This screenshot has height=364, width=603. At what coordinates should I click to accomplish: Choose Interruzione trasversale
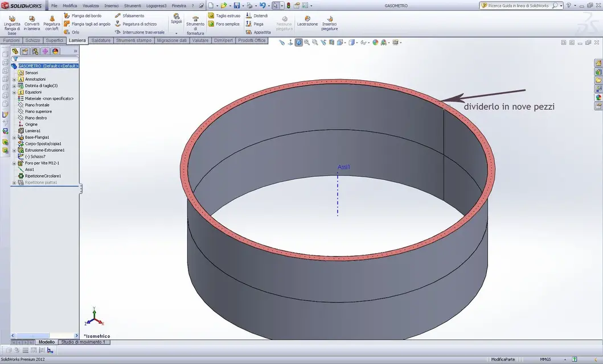click(140, 32)
